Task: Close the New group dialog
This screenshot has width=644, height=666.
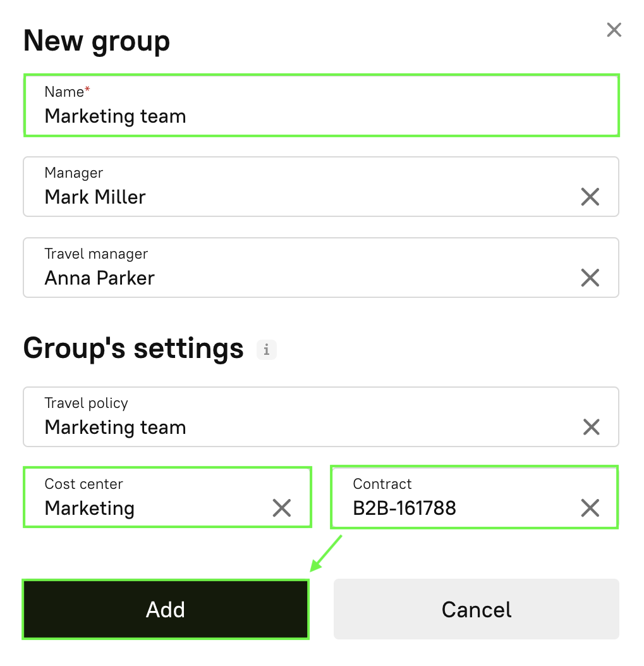Action: pyautogui.click(x=614, y=30)
